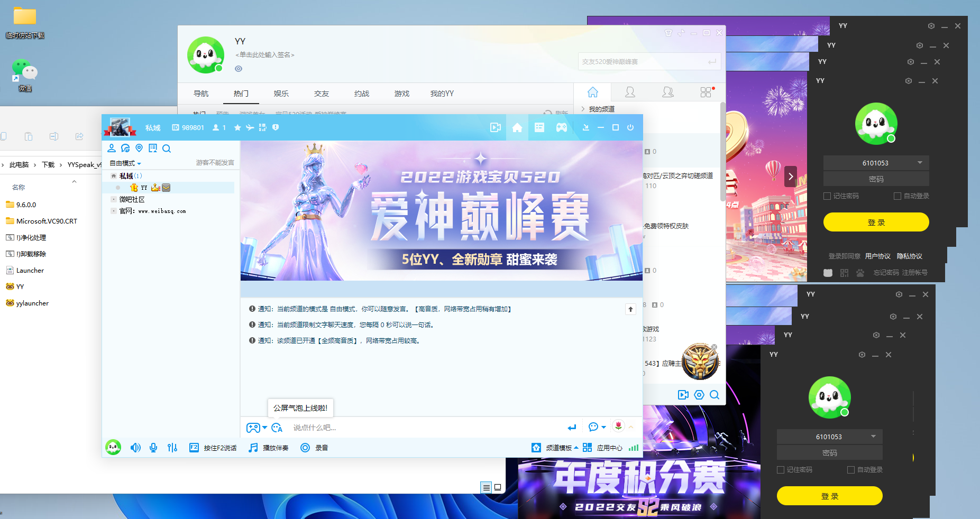
Task: Open the user icon above channel tree
Action: click(112, 148)
